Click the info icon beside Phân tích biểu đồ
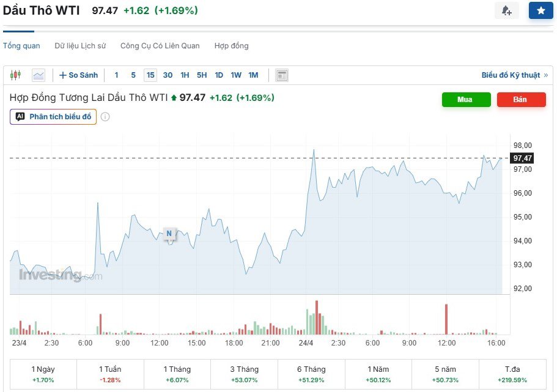The width and height of the screenshot is (557, 392). 105,117
